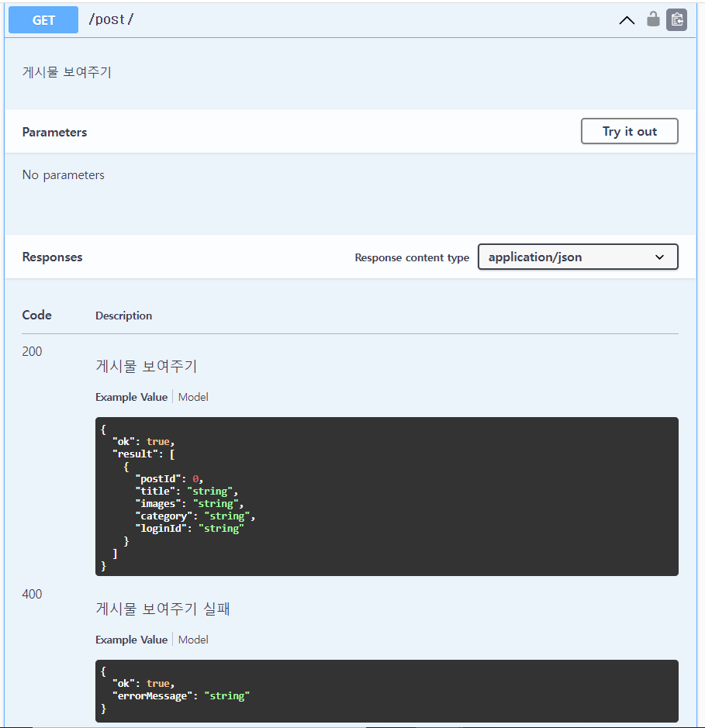
Task: Click the 200 response code
Action: coord(32,351)
